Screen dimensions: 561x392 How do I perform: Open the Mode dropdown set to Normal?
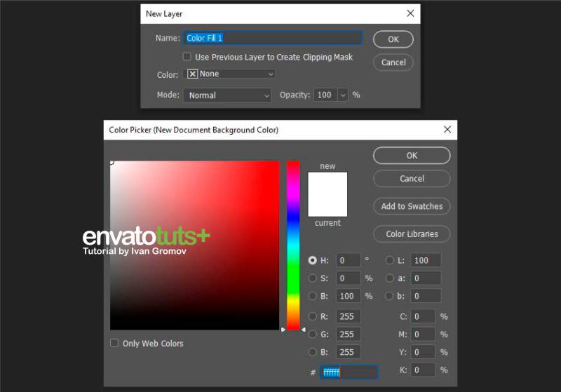click(x=227, y=95)
